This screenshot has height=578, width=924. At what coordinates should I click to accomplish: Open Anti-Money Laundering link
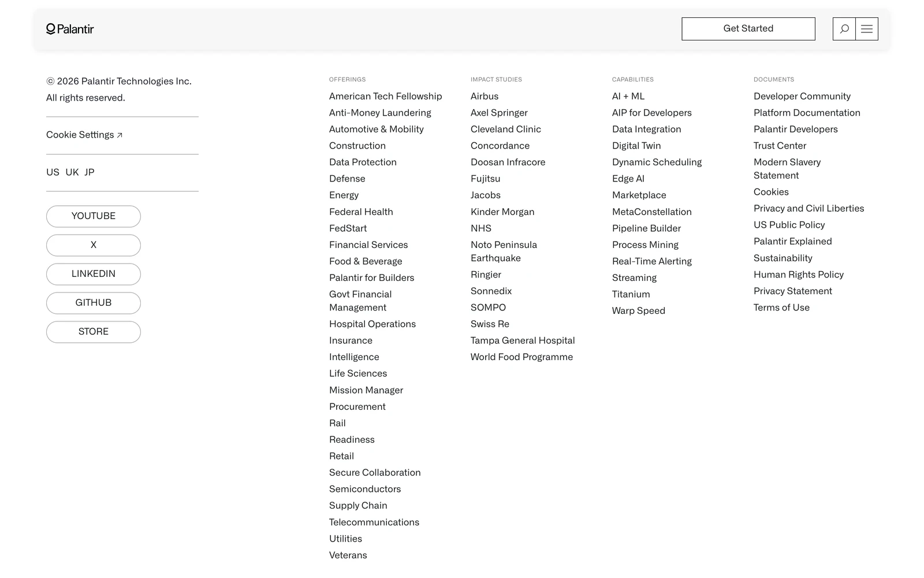(x=380, y=113)
